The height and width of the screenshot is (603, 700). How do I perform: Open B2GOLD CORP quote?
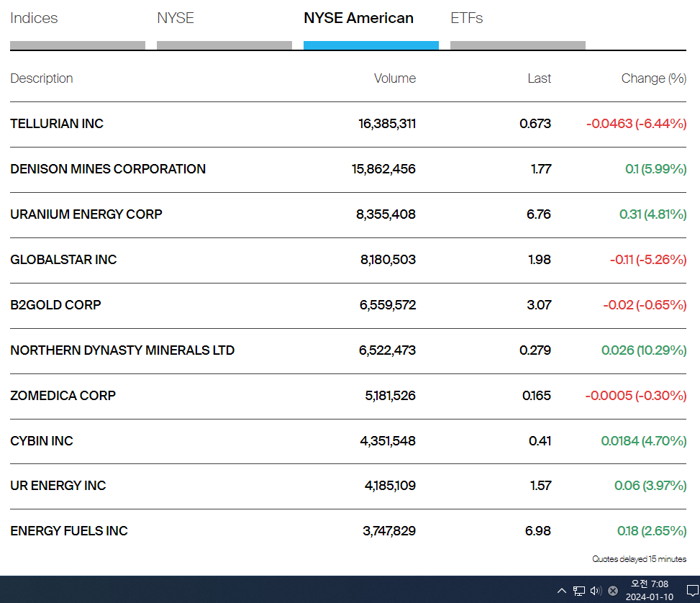click(x=56, y=305)
